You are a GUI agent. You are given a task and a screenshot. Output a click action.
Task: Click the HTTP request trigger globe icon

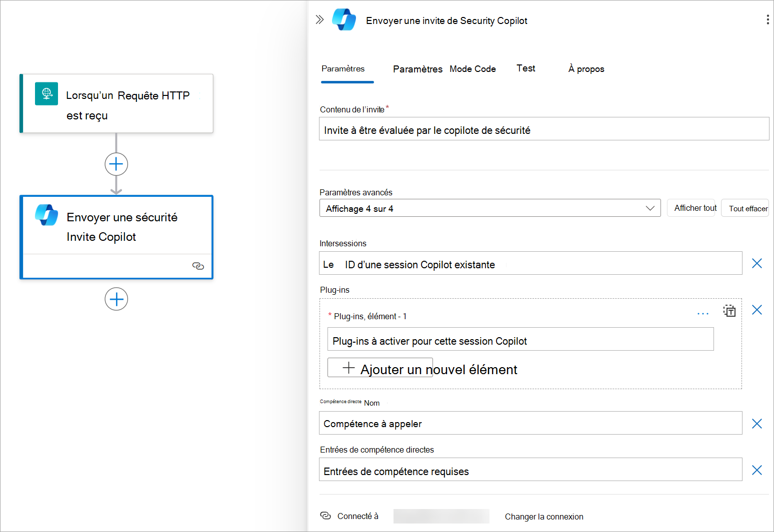46,93
